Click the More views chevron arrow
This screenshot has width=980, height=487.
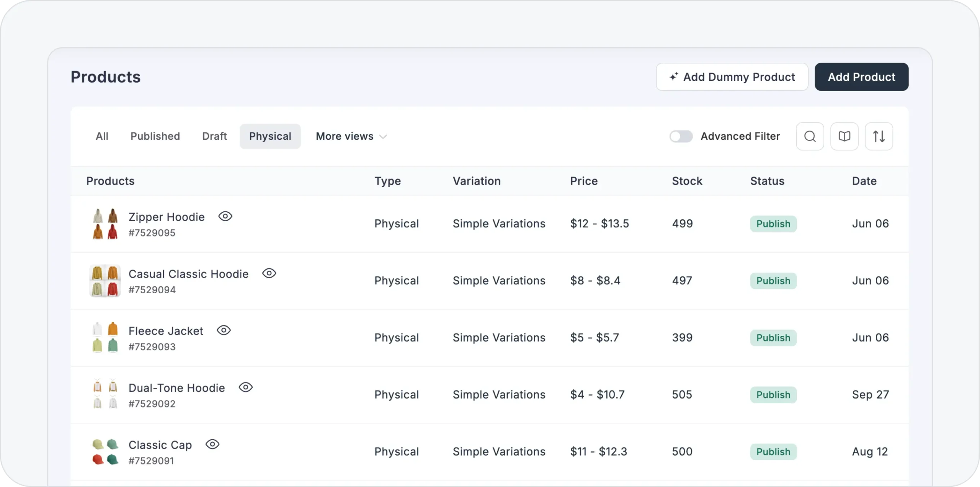(383, 137)
